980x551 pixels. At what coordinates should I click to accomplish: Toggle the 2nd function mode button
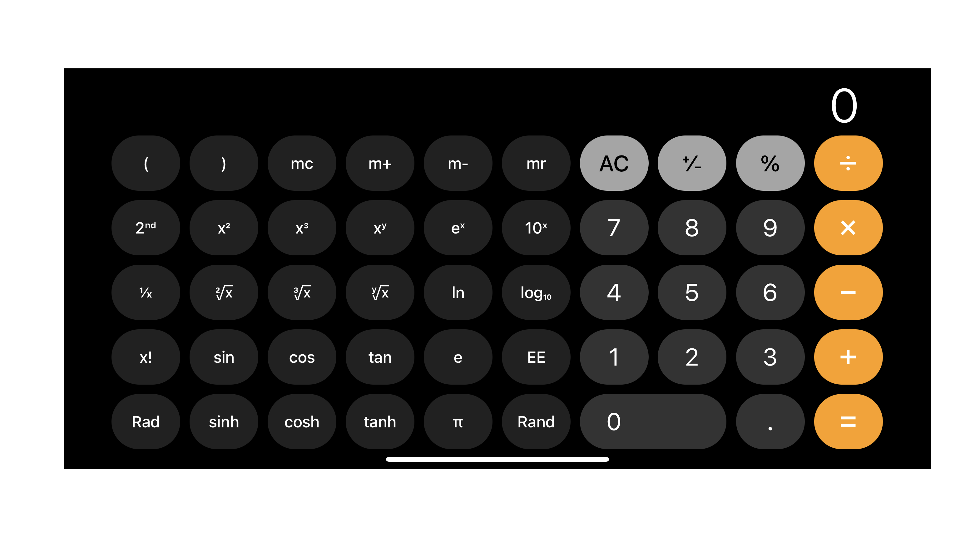[146, 227]
